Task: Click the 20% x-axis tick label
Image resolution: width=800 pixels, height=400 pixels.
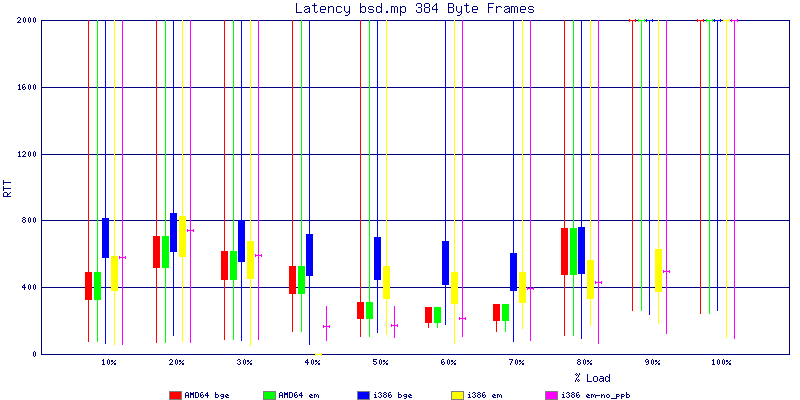Action: pyautogui.click(x=177, y=362)
